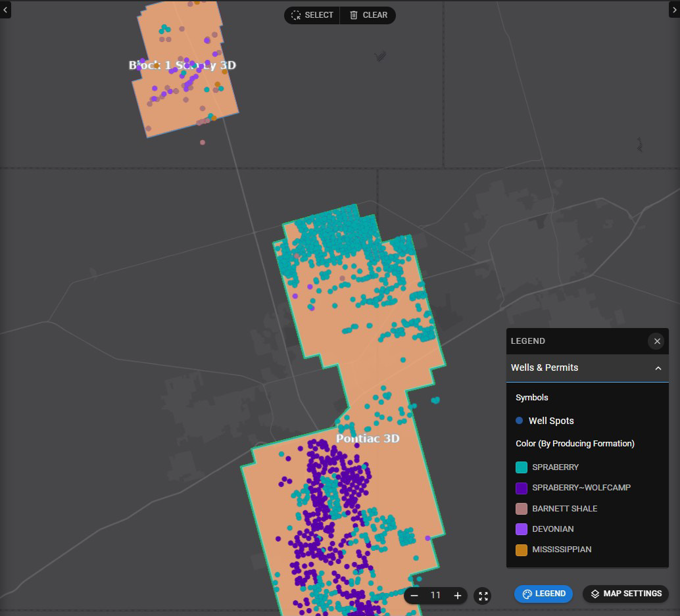Zoom in using the plus icon
680x616 pixels.
click(457, 596)
